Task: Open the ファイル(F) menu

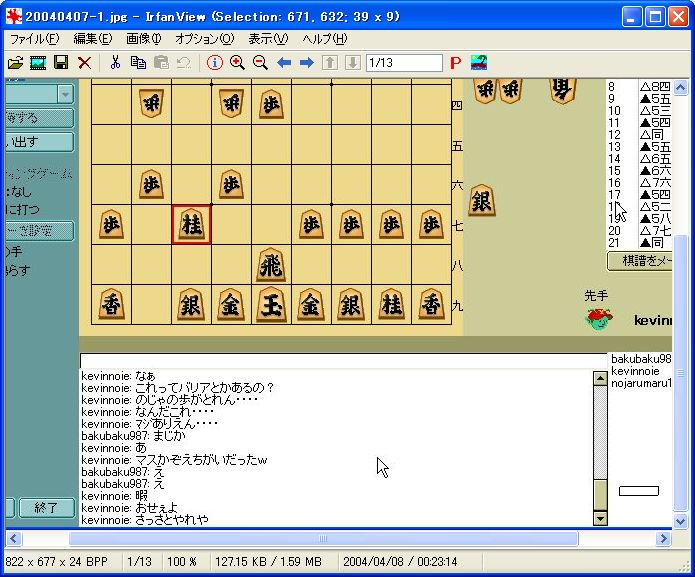Action: coord(34,39)
